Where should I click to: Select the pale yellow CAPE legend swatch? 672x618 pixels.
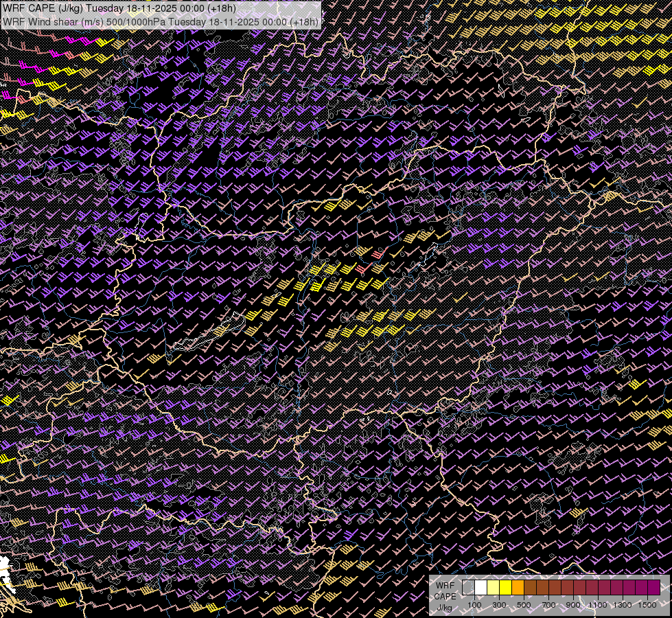tap(493, 587)
